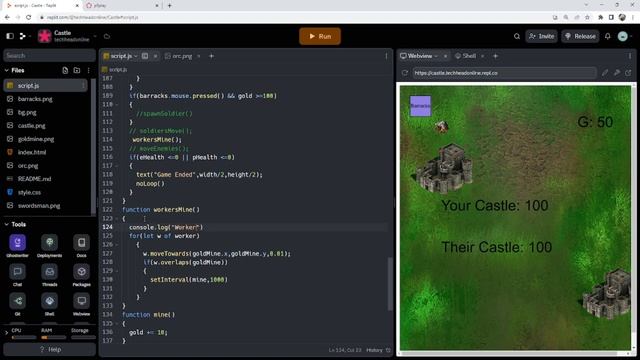Open the notifications bell
640x360 pixels.
(608, 36)
